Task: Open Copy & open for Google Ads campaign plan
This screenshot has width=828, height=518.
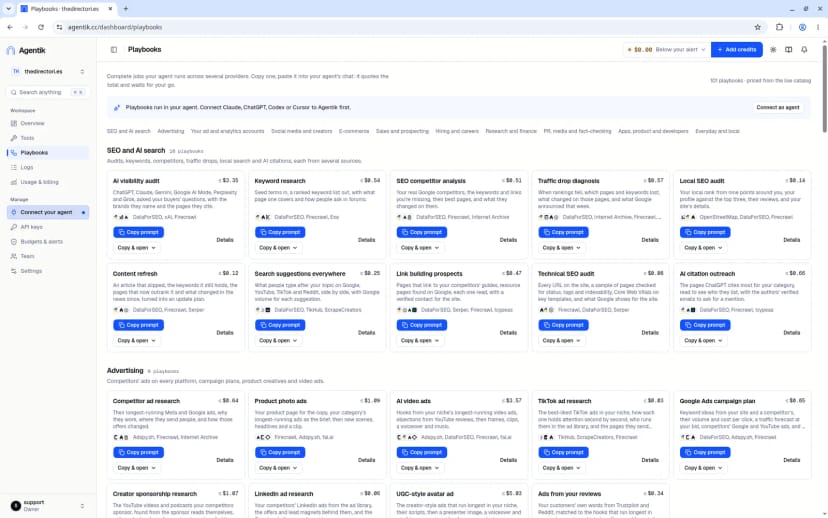Action: click(703, 468)
